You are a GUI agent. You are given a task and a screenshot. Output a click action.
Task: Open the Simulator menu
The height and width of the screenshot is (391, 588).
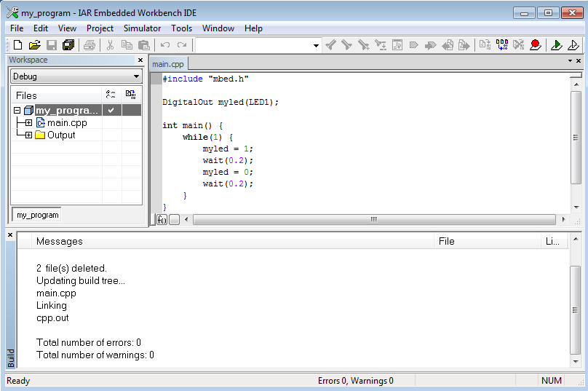[142, 28]
